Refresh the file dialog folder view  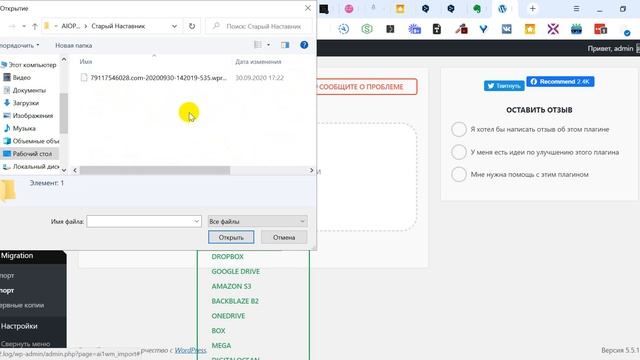[192, 26]
